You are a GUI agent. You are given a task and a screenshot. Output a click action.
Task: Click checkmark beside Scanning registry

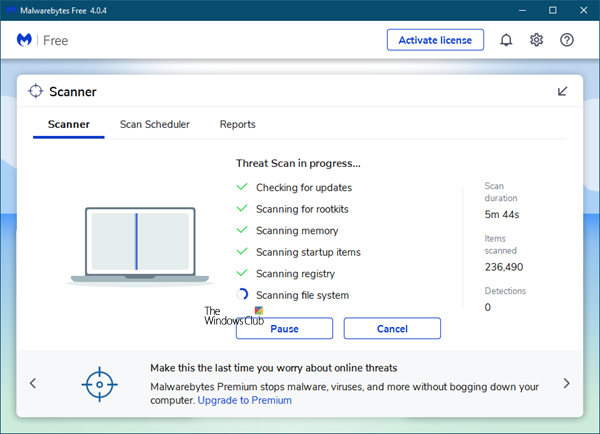[x=242, y=273]
